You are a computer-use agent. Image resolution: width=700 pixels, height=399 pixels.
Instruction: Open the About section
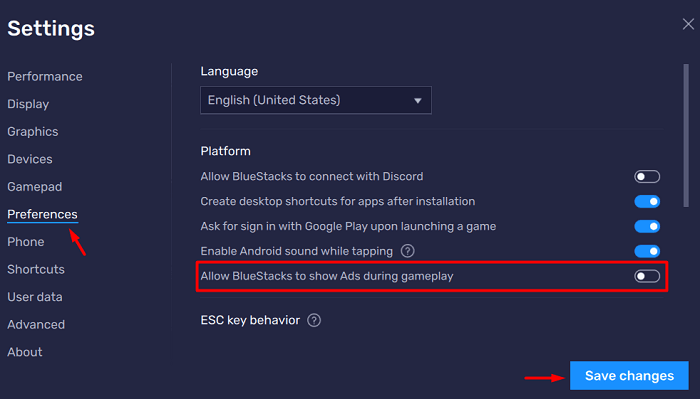(25, 352)
